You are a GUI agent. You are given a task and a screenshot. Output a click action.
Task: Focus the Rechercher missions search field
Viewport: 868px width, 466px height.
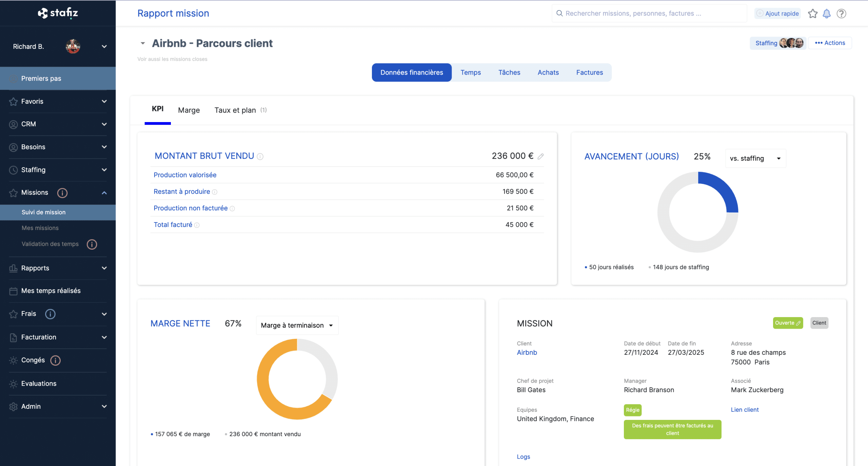pyautogui.click(x=649, y=13)
